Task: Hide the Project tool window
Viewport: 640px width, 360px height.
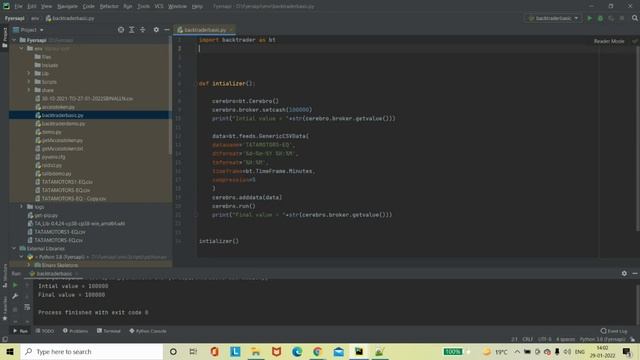Action: (x=167, y=30)
